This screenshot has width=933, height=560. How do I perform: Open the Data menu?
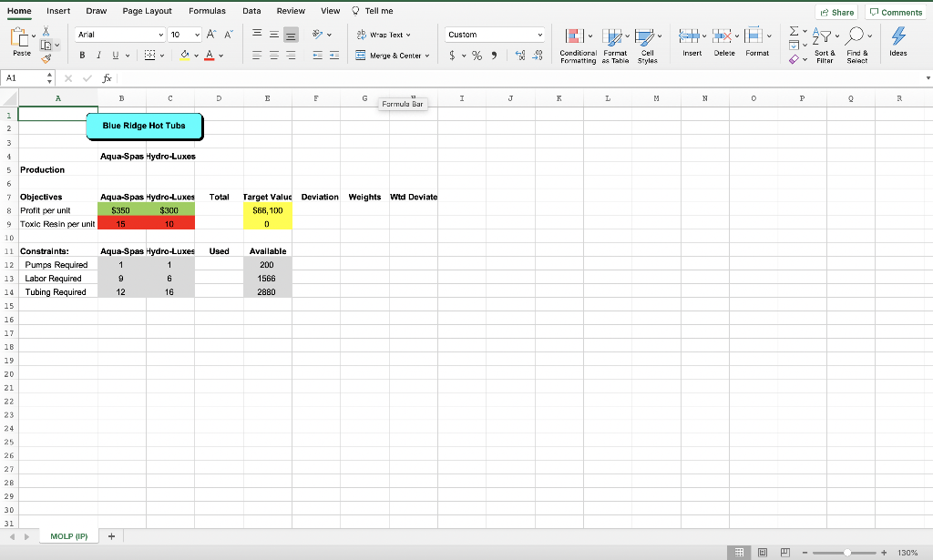[251, 11]
